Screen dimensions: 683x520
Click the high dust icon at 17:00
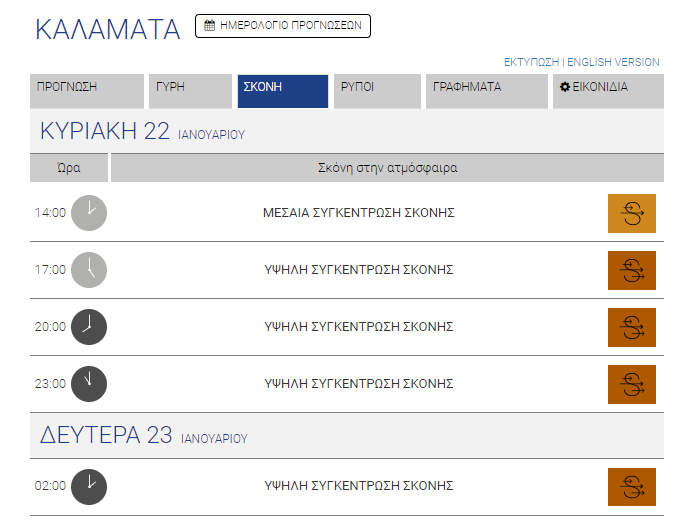click(632, 270)
